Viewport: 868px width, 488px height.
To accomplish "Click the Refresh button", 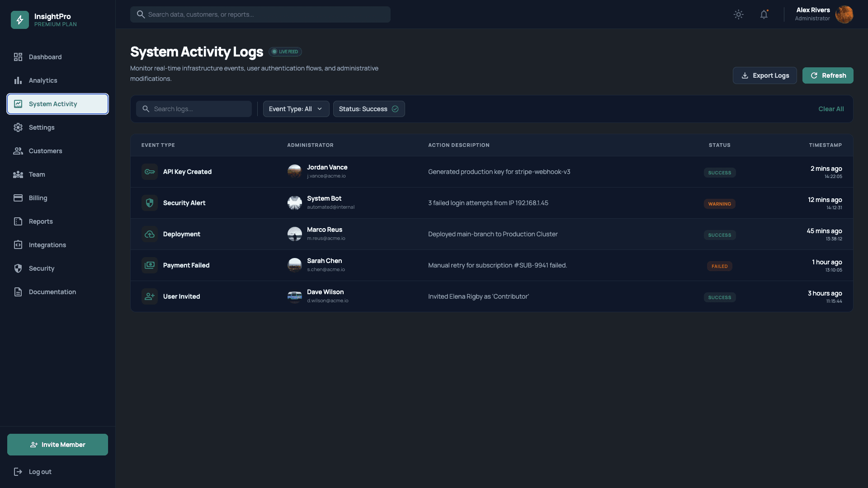I will (x=828, y=75).
